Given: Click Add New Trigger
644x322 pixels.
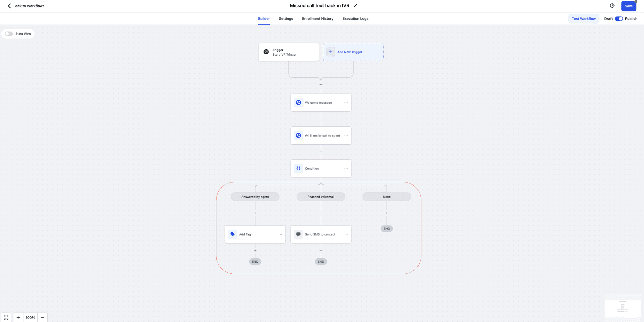Looking at the screenshot, I should 353,52.
